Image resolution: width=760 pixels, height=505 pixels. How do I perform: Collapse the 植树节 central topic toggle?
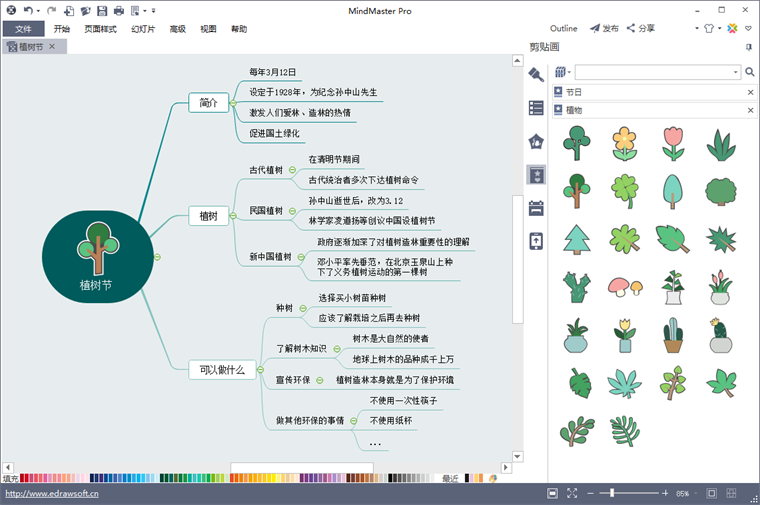coord(157,257)
